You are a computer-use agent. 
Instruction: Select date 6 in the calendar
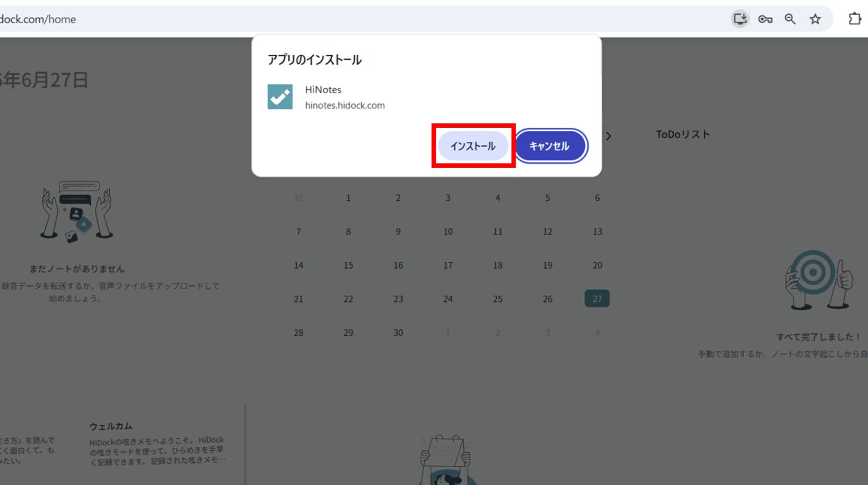pos(597,198)
